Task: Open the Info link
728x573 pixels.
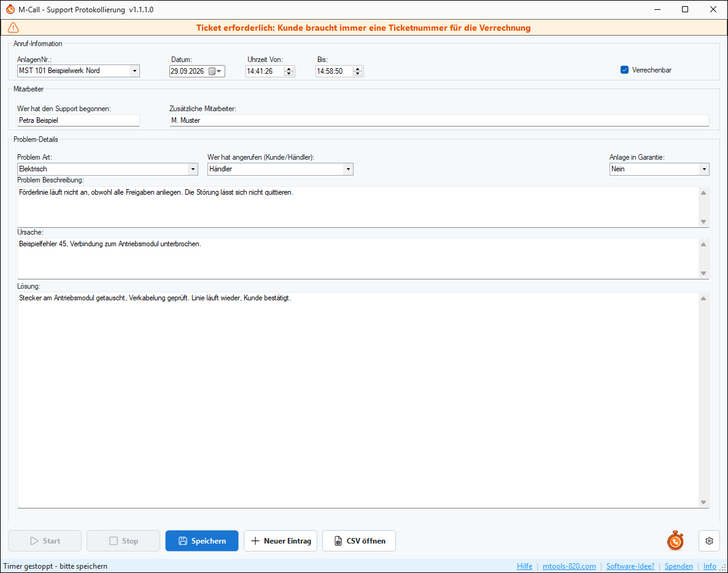Action: point(710,566)
